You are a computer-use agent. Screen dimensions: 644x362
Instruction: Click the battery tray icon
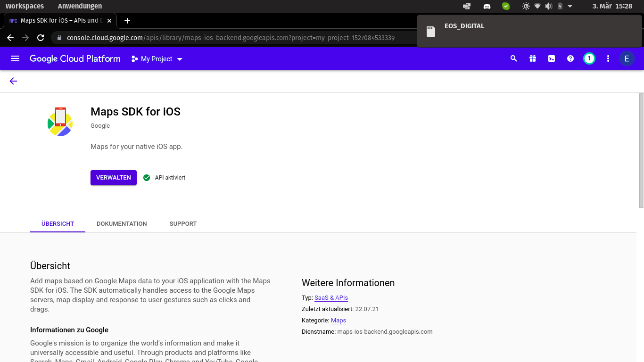click(x=560, y=6)
